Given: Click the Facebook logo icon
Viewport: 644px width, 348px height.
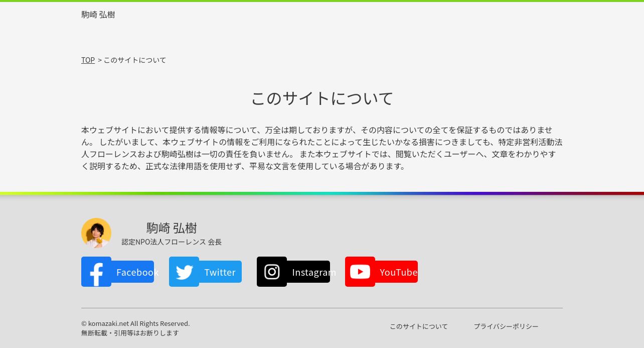Looking at the screenshot, I should (x=96, y=272).
